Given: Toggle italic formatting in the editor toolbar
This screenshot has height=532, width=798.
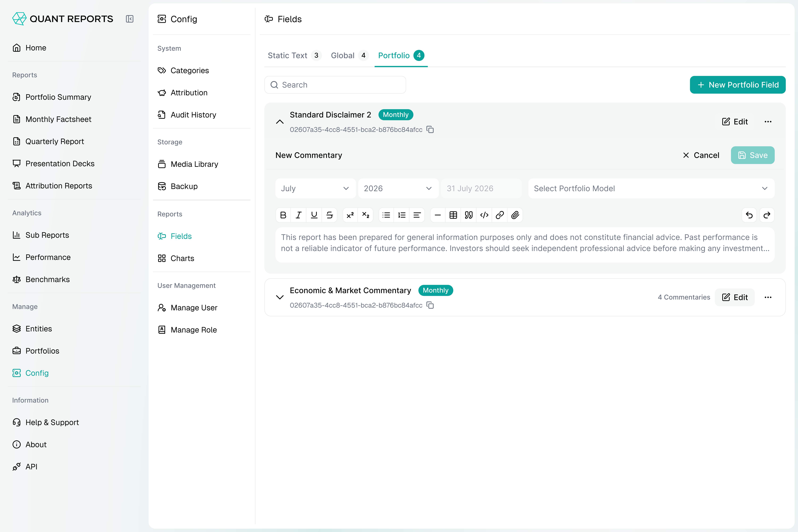Looking at the screenshot, I should (x=299, y=215).
